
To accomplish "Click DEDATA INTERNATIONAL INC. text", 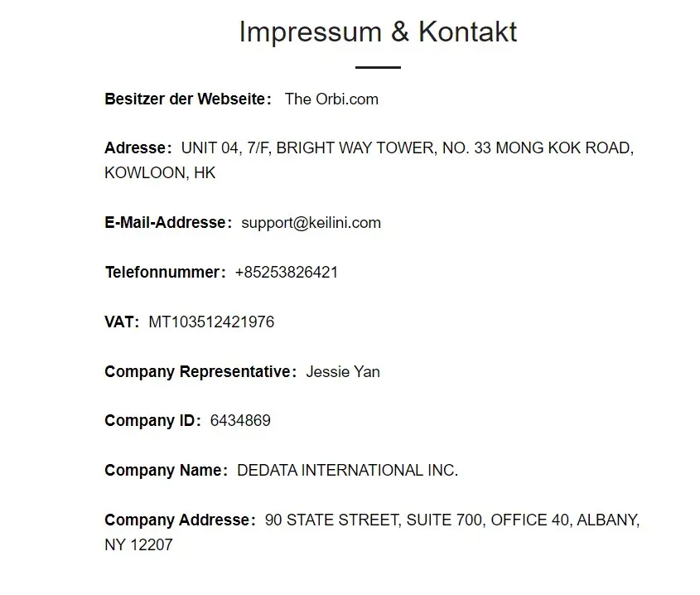I will [x=347, y=470].
